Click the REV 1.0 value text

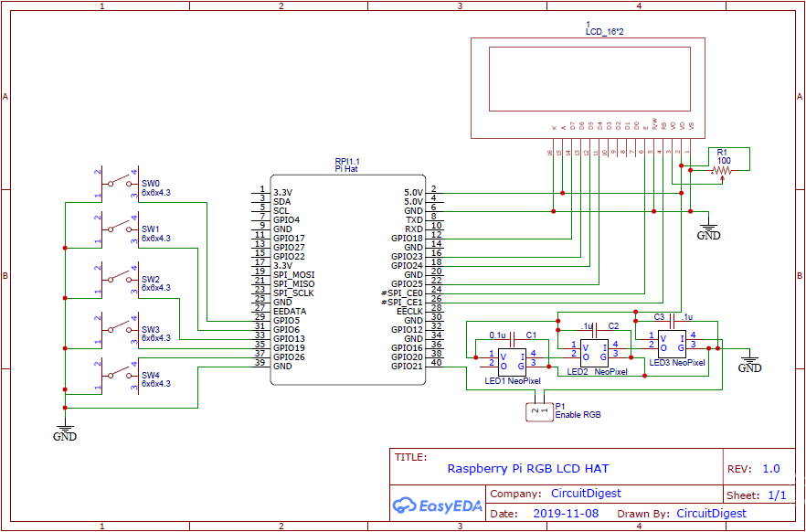[x=773, y=467]
